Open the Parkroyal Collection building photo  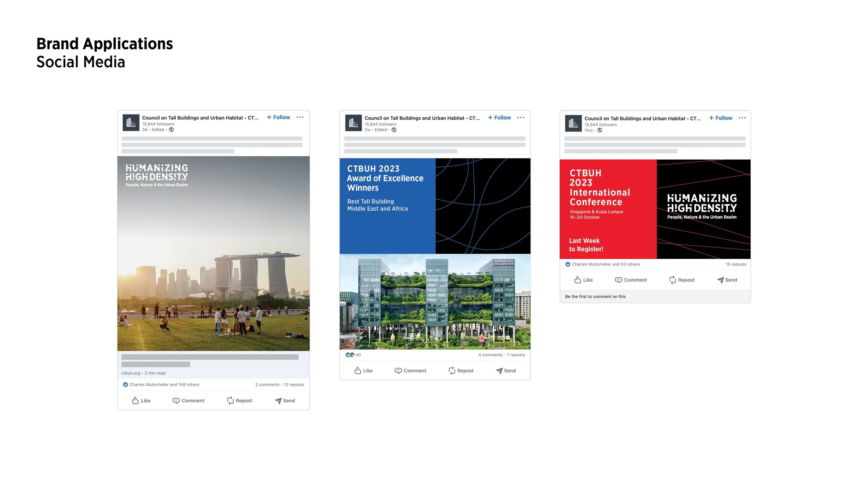pyautogui.click(x=435, y=302)
